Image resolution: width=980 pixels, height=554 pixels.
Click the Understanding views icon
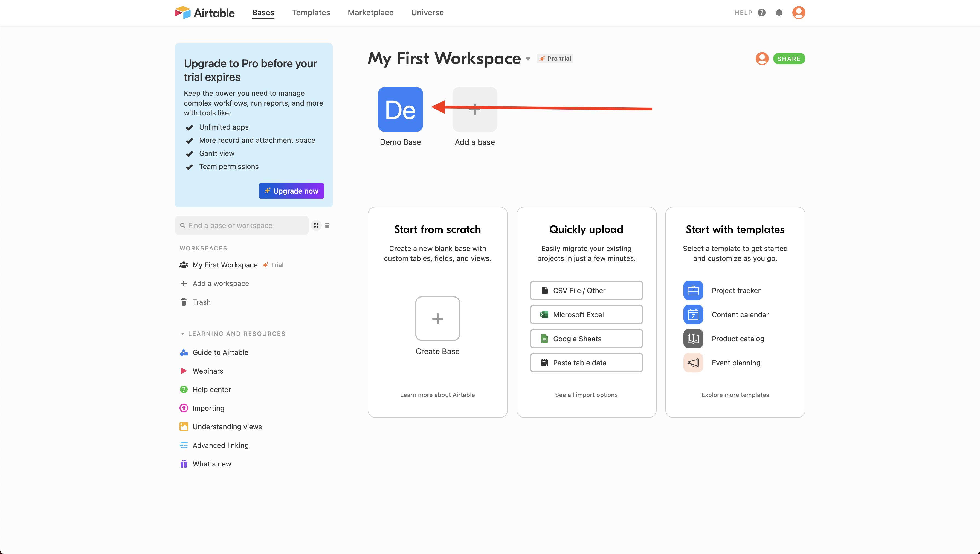pyautogui.click(x=184, y=427)
